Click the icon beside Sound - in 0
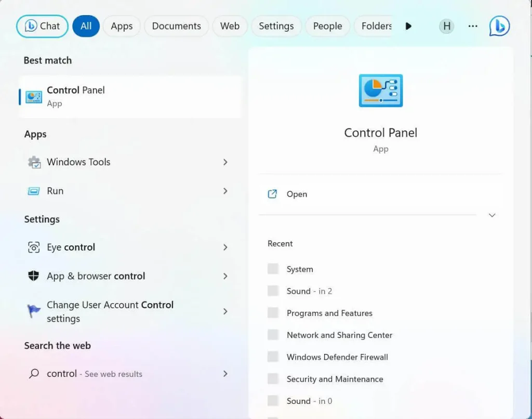The height and width of the screenshot is (419, 532). click(x=273, y=401)
